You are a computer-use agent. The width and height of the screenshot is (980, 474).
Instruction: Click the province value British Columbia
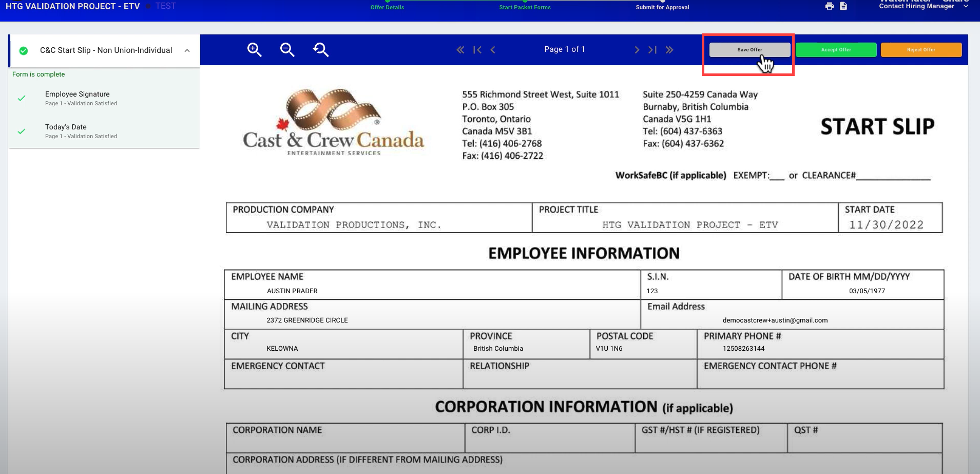tap(498, 349)
